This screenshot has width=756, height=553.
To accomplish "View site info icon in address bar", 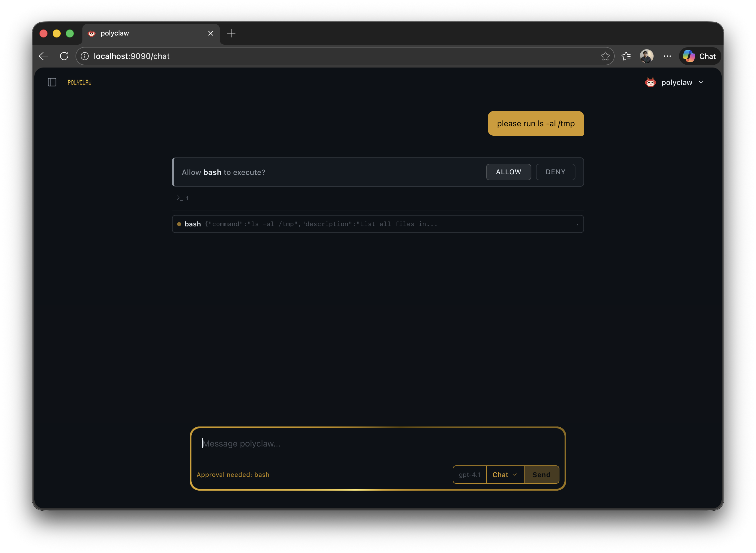I will (x=85, y=56).
